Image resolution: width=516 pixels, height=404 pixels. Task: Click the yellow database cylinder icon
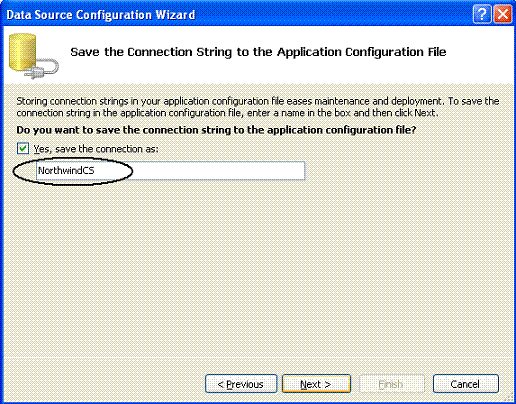[22, 52]
